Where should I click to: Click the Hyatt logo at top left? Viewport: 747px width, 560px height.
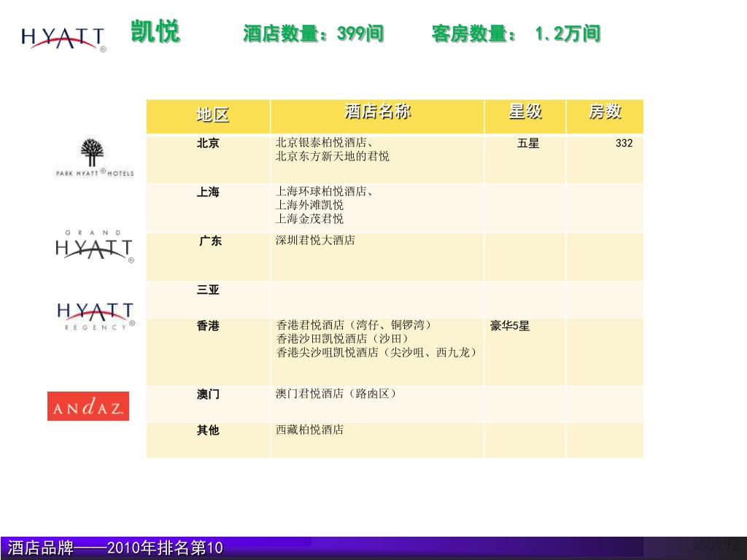tap(63, 39)
